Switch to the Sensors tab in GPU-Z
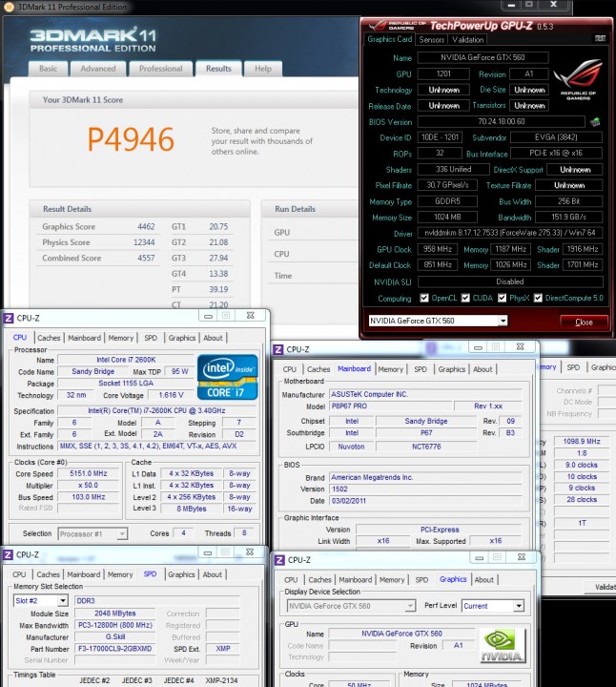 point(432,40)
